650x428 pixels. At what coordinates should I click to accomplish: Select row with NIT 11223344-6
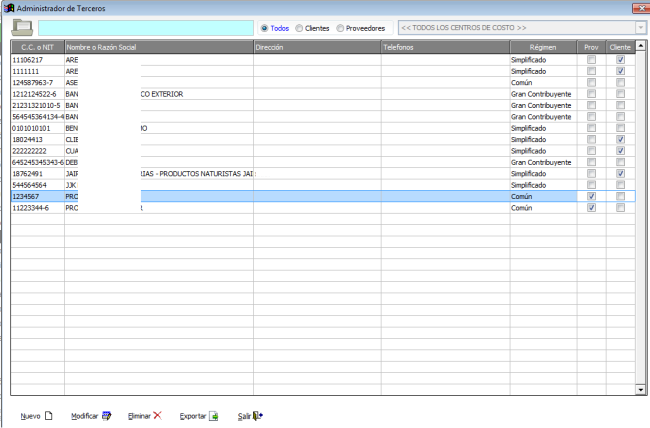pos(323,208)
